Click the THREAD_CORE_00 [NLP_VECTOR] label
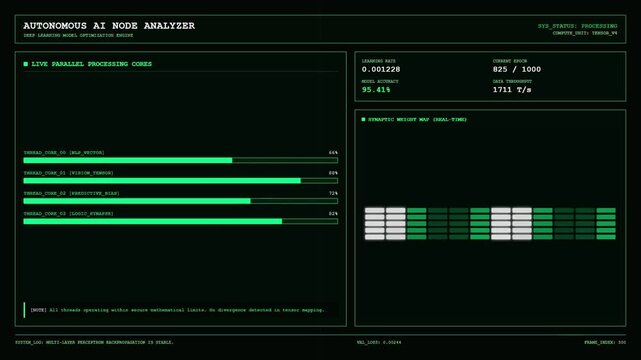Viewport: 641px width, 360px height. coord(64,152)
